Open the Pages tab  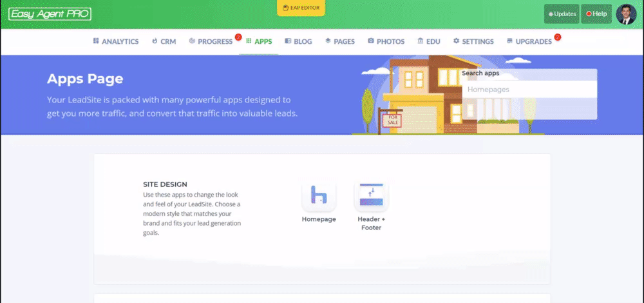point(340,41)
